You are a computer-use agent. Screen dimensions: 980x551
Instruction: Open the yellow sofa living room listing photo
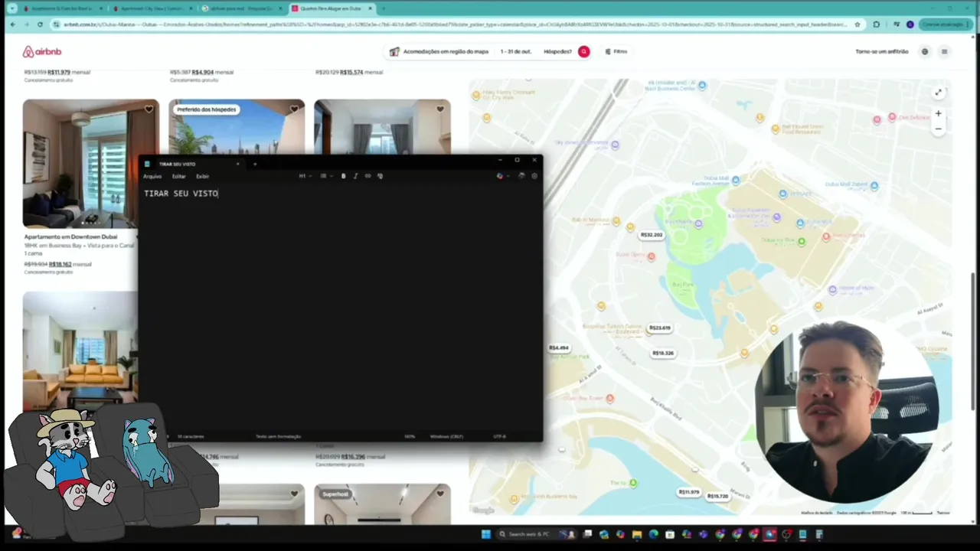pyautogui.click(x=80, y=350)
